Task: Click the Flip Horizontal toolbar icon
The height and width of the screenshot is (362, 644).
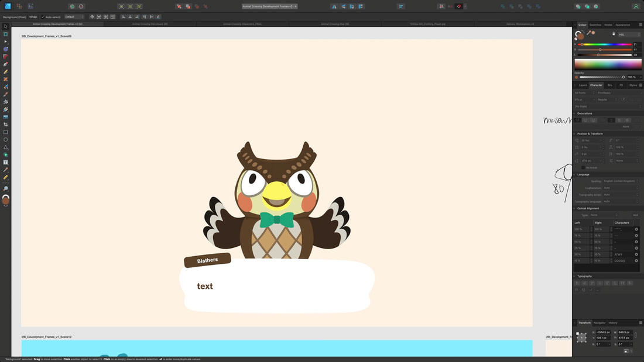Action: coord(334,6)
